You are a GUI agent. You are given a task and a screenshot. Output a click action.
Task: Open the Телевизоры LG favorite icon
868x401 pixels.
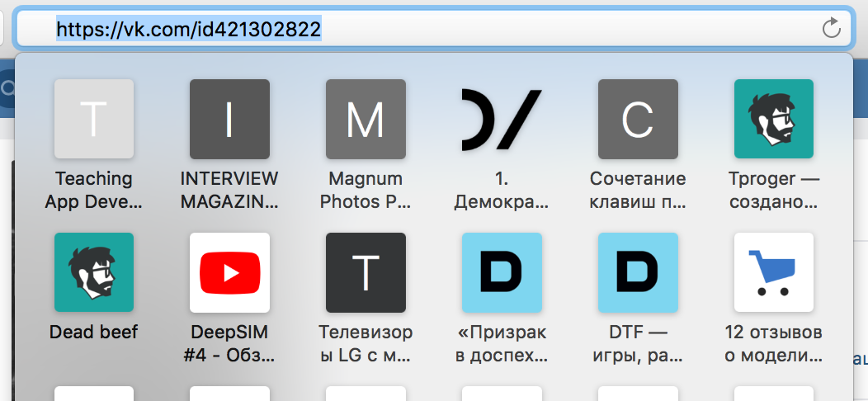pos(366,272)
